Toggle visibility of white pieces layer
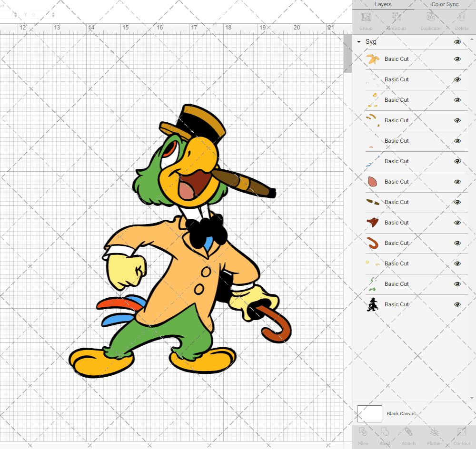The height and width of the screenshot is (449, 476). (x=457, y=79)
